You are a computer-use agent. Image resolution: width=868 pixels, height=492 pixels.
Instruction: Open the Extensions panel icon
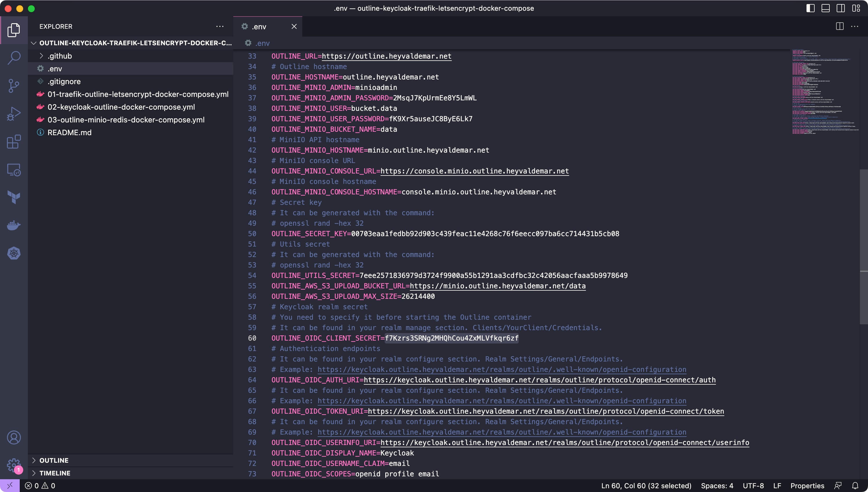[14, 142]
